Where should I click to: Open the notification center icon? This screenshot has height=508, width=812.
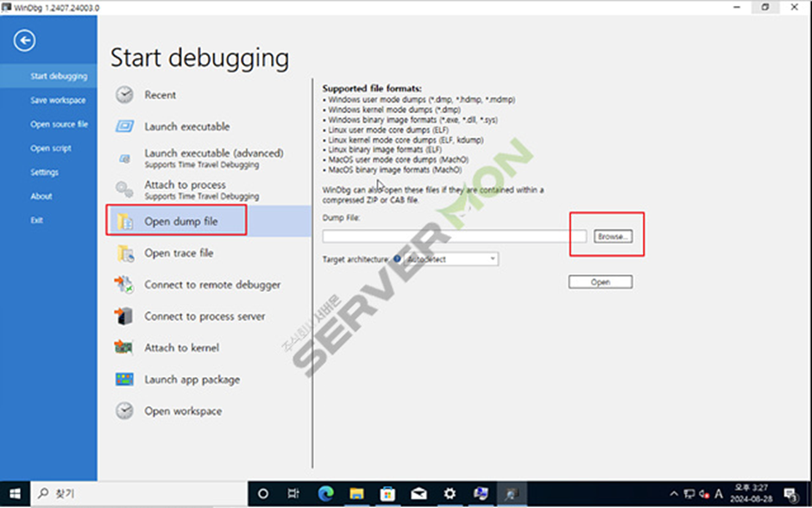(x=790, y=494)
